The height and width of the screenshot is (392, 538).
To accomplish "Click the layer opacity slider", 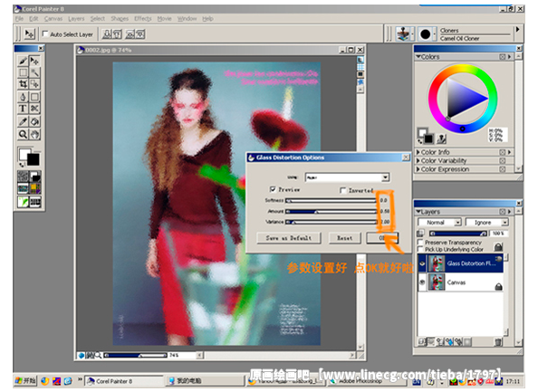I will coord(458,234).
